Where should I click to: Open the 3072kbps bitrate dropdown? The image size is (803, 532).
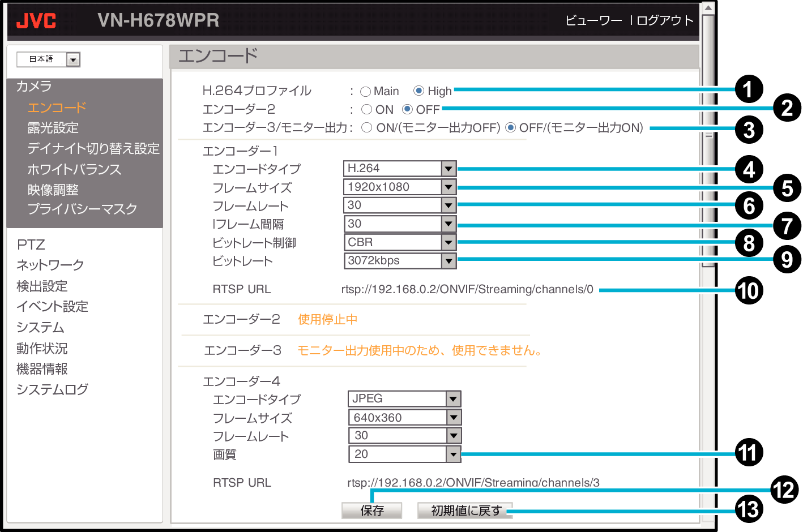(399, 260)
